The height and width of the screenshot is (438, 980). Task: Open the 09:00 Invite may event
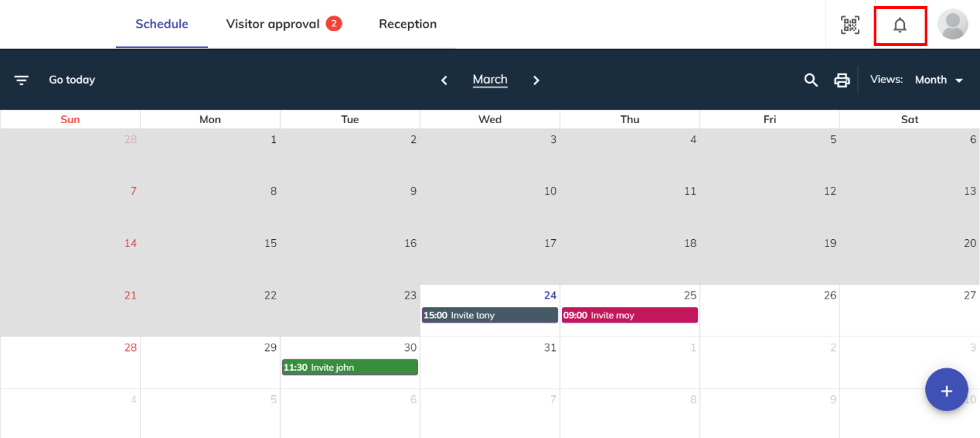(x=629, y=315)
